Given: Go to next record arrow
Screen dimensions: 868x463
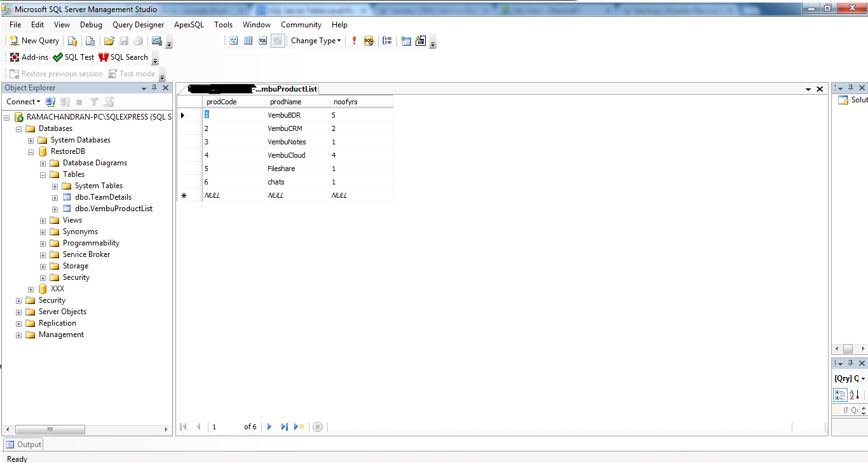Looking at the screenshot, I should pos(269,427).
